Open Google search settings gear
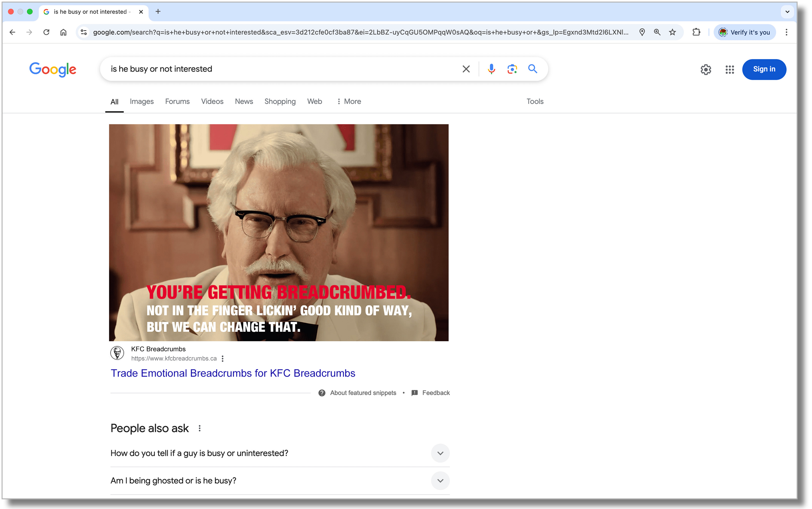 (x=706, y=69)
